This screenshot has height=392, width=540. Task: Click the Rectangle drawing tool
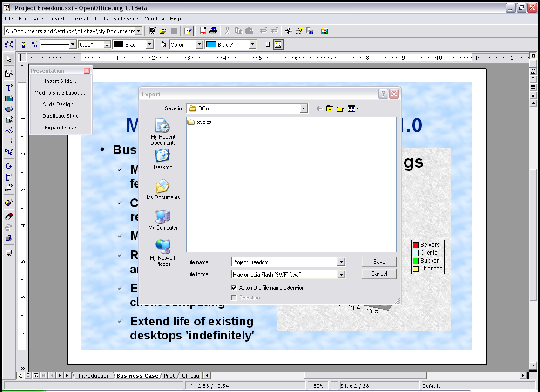[8, 98]
